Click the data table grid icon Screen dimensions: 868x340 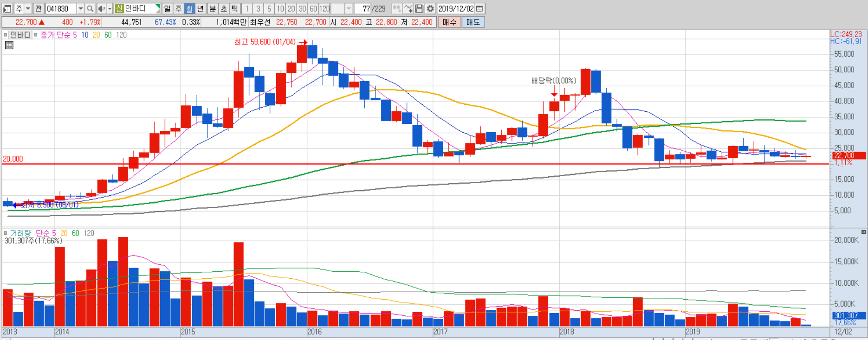[x=9, y=45]
